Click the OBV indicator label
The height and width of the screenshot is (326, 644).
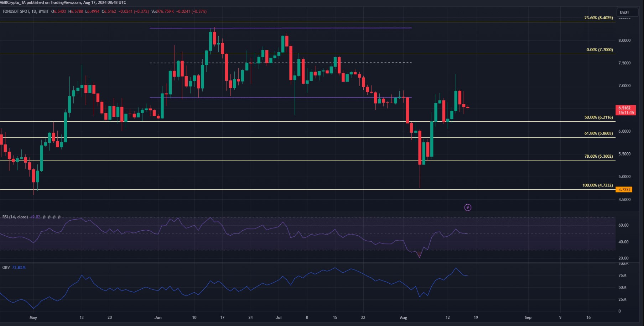click(x=6, y=267)
